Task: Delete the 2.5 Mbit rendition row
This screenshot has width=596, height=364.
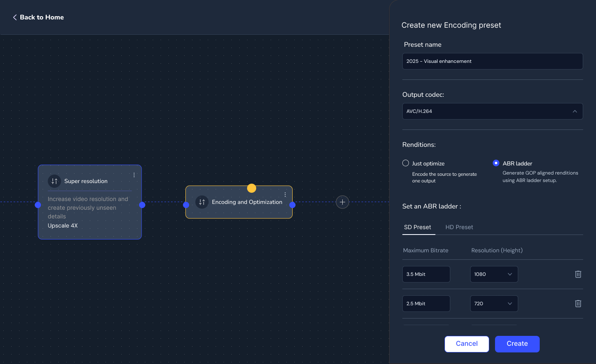Action: 578,304
